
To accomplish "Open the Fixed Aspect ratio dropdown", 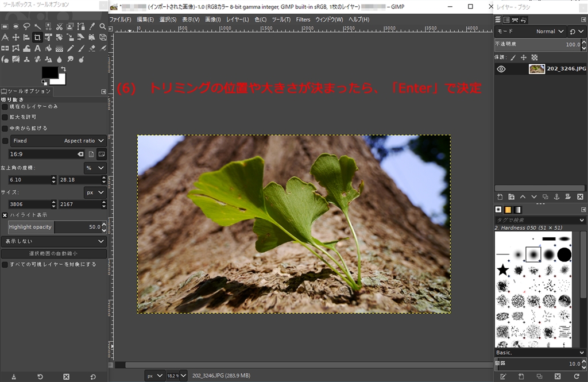I will pos(59,141).
